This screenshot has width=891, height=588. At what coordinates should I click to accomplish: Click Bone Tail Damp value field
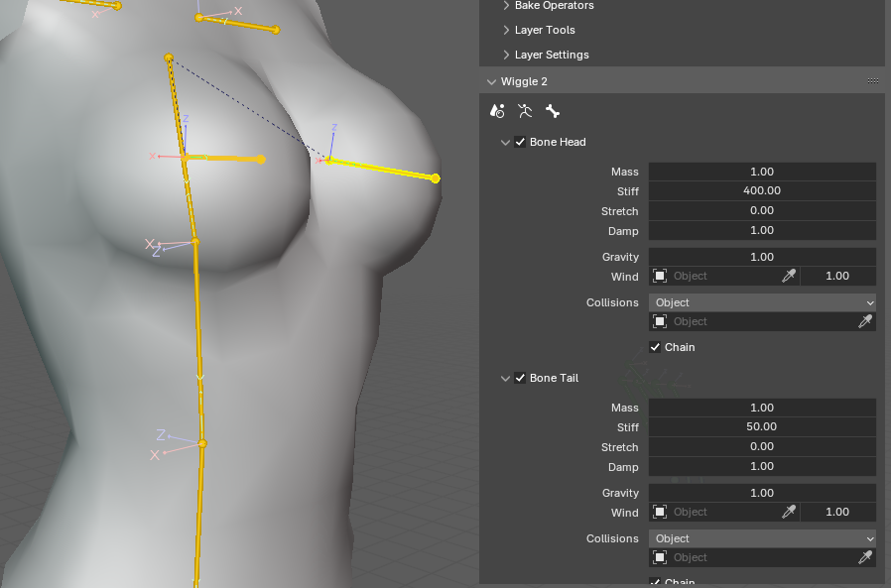(x=762, y=466)
